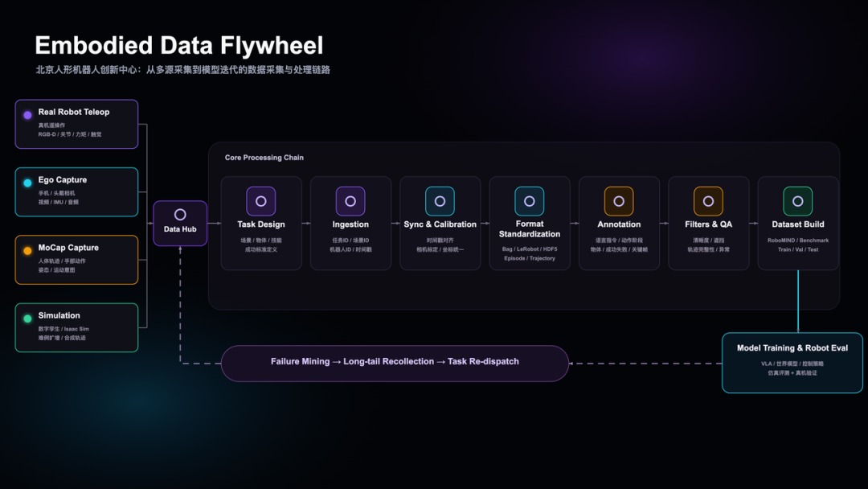The width and height of the screenshot is (868, 489).
Task: Click the Ingestion label
Action: tap(350, 224)
